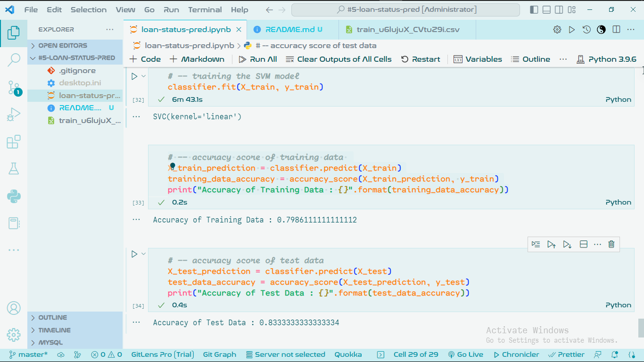
Task: Open the File menu
Action: coord(31,9)
